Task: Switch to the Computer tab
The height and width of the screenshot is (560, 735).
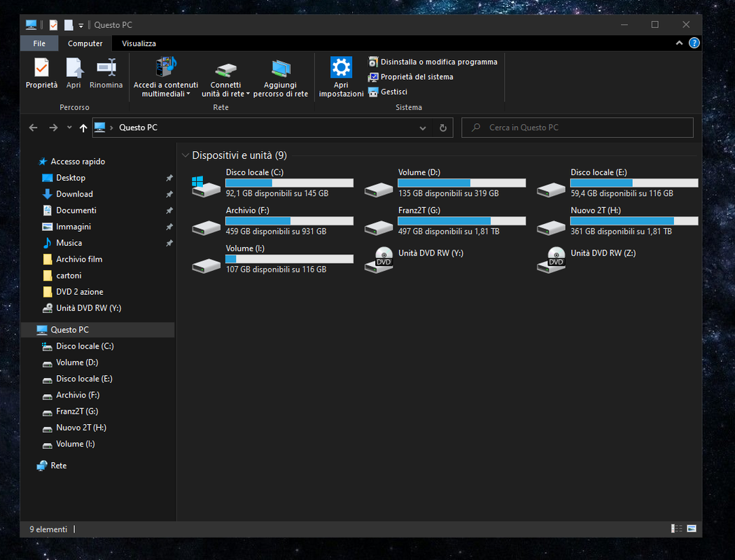Action: point(85,43)
